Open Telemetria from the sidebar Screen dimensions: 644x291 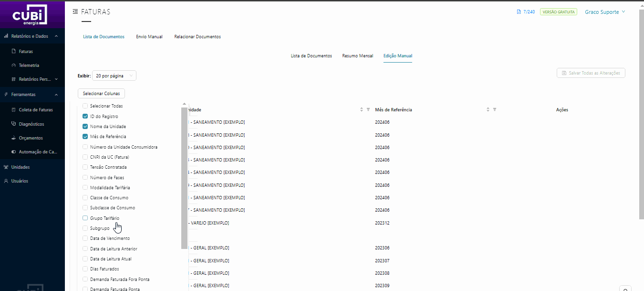29,65
